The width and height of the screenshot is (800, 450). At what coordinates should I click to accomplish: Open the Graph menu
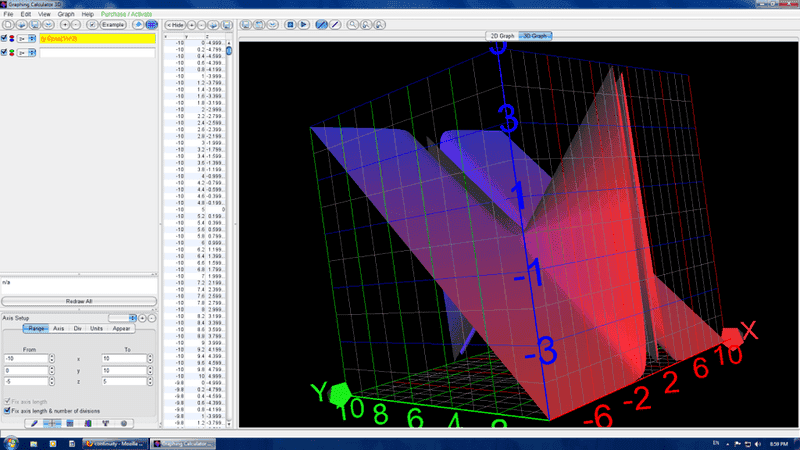coord(65,15)
